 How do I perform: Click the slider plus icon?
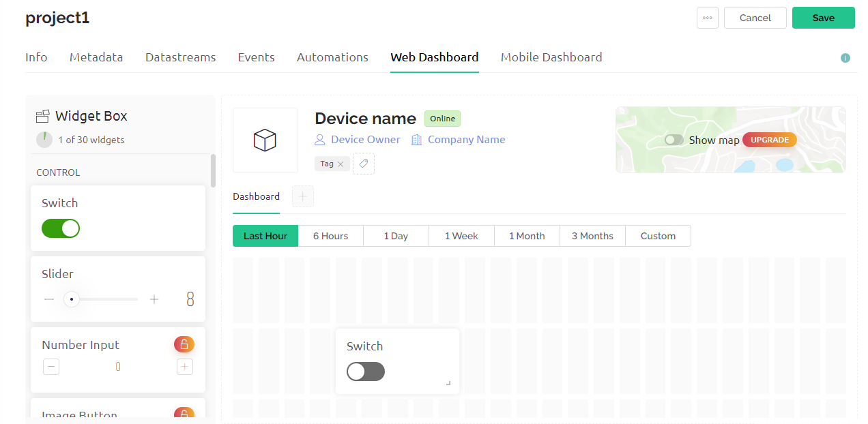154,299
